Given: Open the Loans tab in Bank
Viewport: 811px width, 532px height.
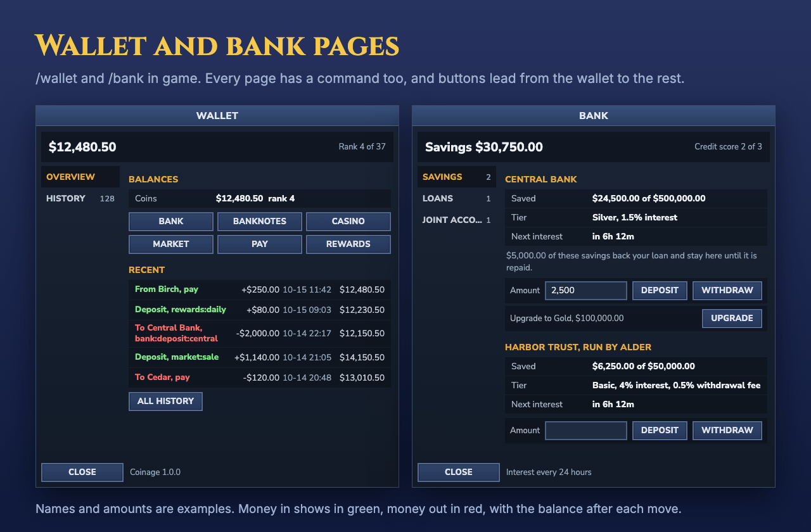Looking at the screenshot, I should click(457, 198).
